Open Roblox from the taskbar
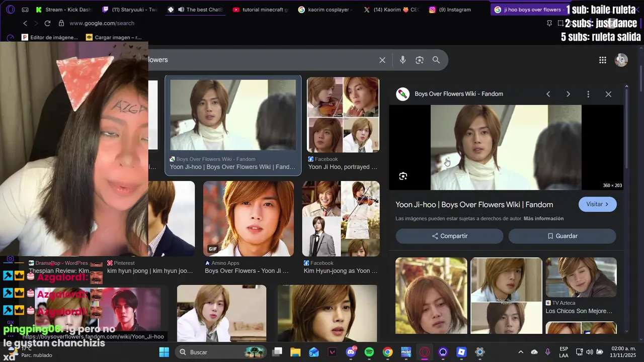Image resolution: width=644 pixels, height=362 pixels. coord(461,352)
